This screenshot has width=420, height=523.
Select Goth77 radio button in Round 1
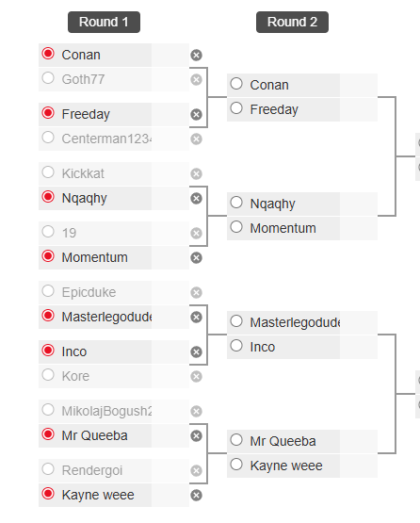click(x=48, y=78)
